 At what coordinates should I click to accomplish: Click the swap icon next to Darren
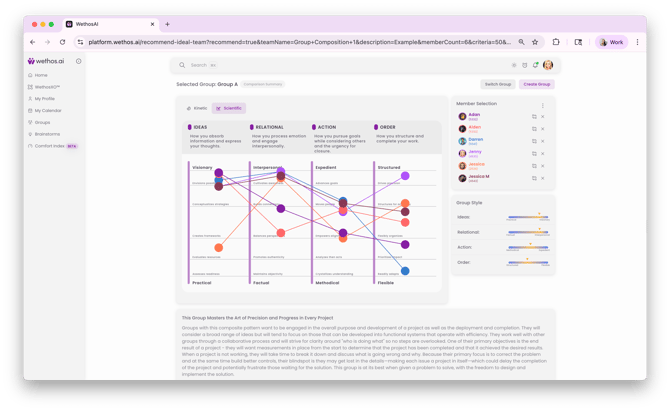point(534,141)
